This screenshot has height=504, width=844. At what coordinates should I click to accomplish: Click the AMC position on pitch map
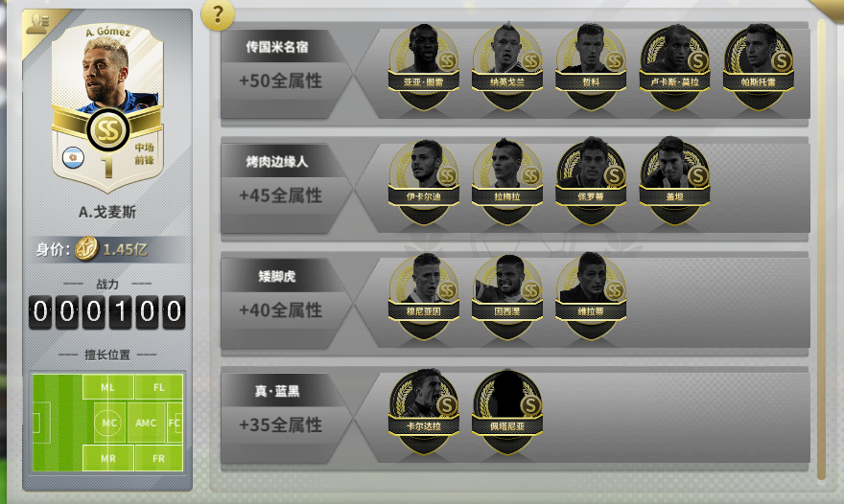(x=146, y=423)
